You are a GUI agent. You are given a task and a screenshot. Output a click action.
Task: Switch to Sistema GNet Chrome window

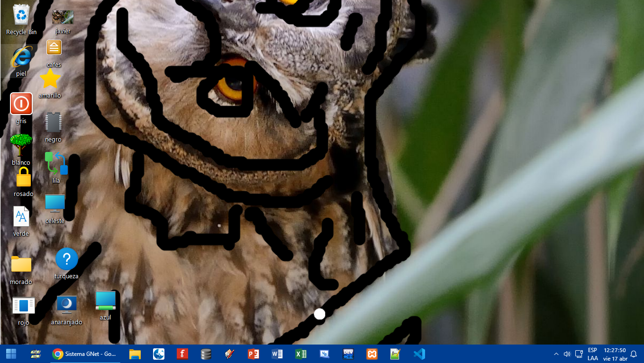point(84,354)
